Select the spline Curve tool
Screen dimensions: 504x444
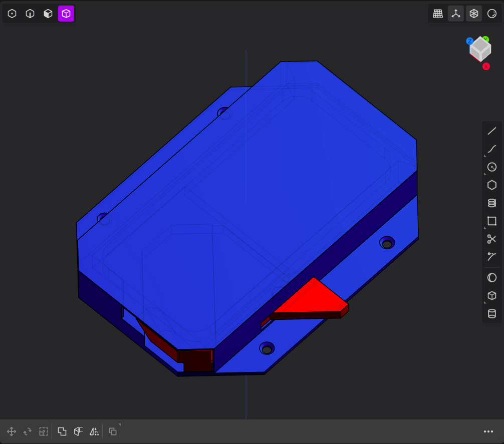[x=491, y=149]
